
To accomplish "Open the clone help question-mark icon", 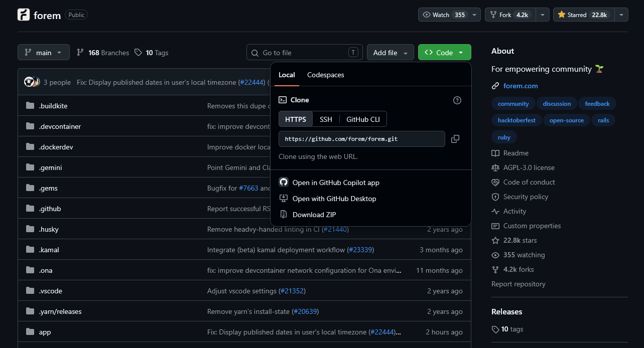I will coord(457,100).
